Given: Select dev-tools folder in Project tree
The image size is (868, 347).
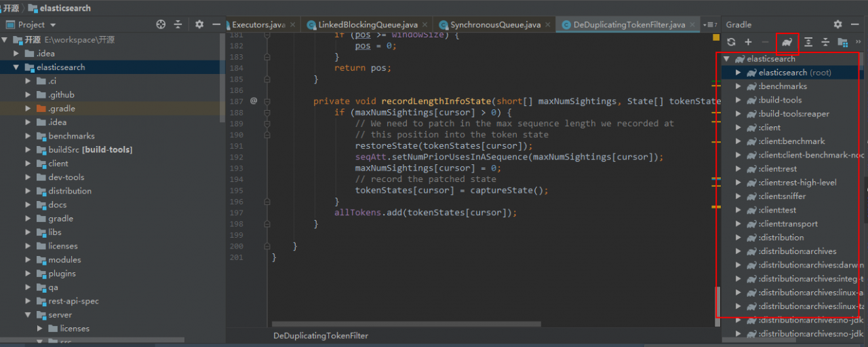Looking at the screenshot, I should [66, 177].
